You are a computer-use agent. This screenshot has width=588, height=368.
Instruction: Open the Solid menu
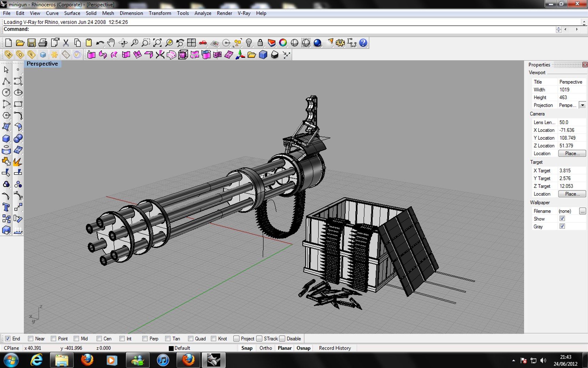pos(91,13)
